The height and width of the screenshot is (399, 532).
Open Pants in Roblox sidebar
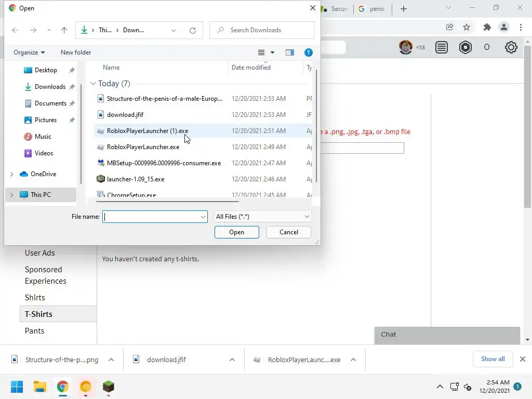pyautogui.click(x=34, y=331)
